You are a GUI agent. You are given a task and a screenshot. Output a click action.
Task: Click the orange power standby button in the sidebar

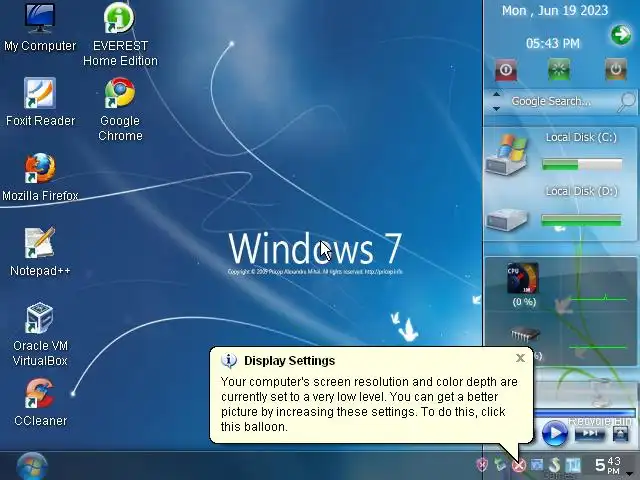[x=616, y=70]
